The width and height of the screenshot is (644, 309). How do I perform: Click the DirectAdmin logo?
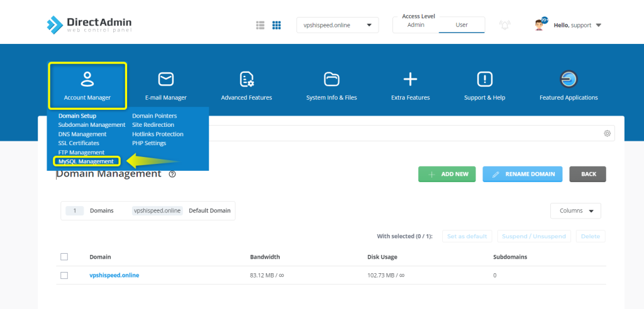pyautogui.click(x=89, y=24)
